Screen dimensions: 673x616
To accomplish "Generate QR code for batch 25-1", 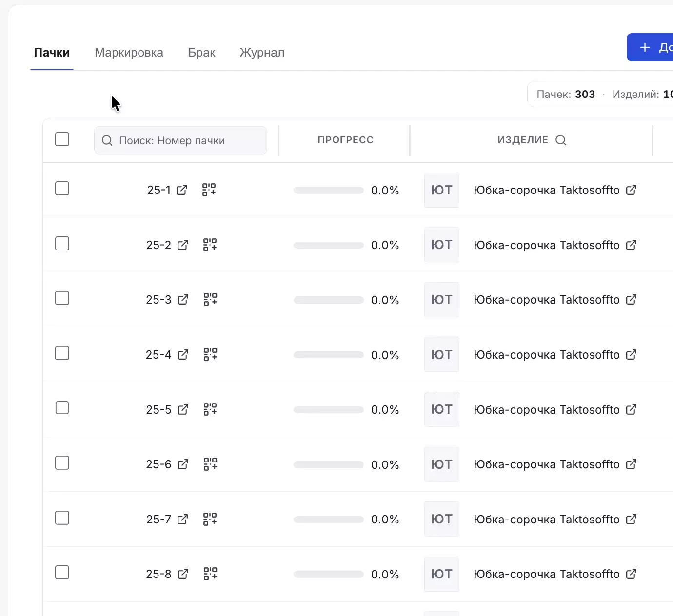I will [x=209, y=190].
